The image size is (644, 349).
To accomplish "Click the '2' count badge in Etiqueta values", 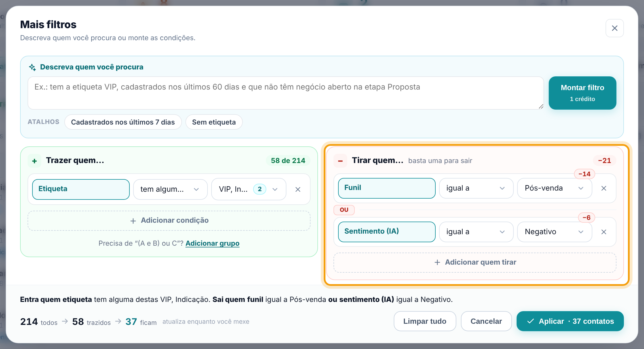I will pos(260,189).
